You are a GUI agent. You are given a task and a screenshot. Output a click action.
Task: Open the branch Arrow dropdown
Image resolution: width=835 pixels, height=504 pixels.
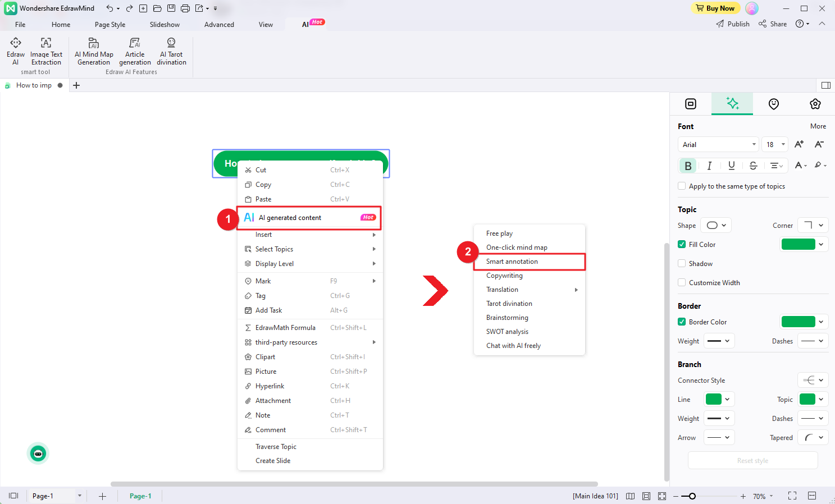tap(719, 437)
